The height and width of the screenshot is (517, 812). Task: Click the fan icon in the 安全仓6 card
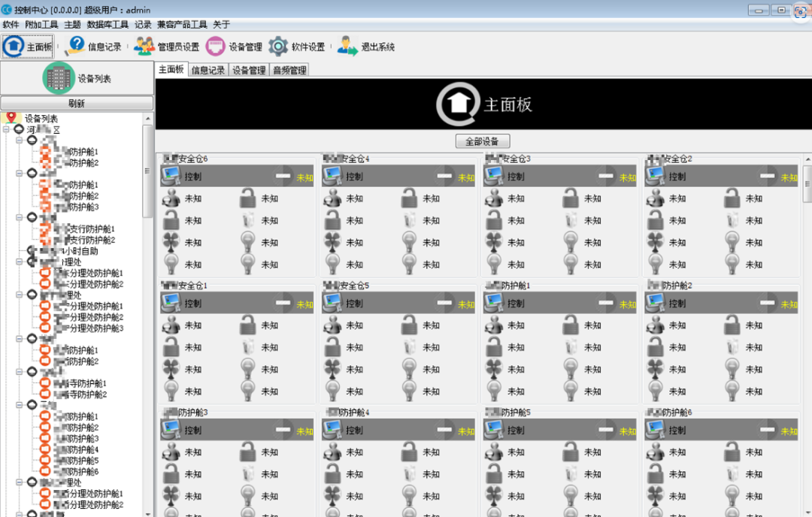pyautogui.click(x=171, y=242)
